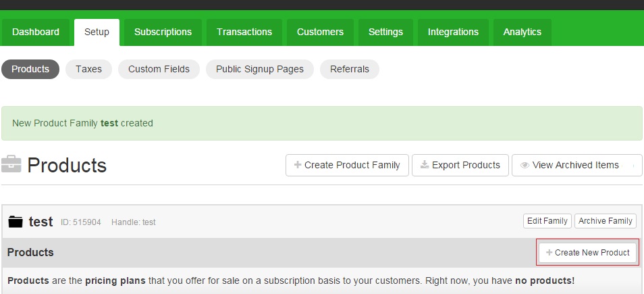This screenshot has width=644, height=294.
Task: Click the plus icon on Create Product Family
Action: pos(298,165)
